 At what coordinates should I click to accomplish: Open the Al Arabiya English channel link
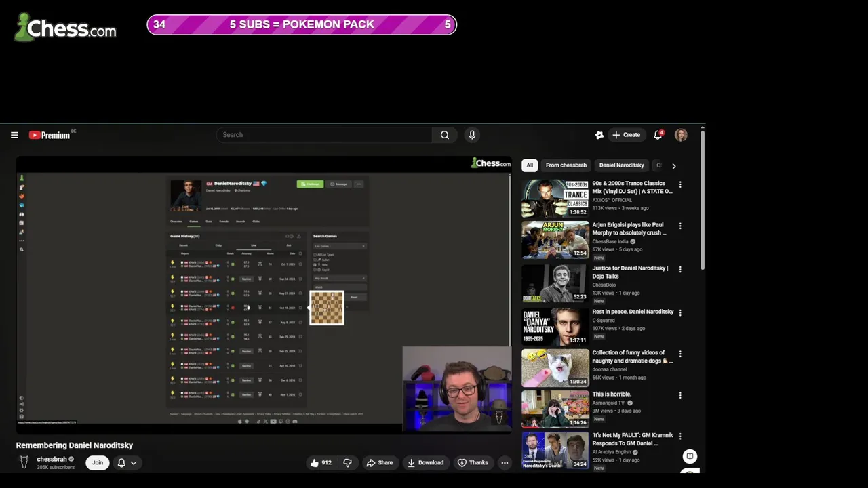pos(612,452)
